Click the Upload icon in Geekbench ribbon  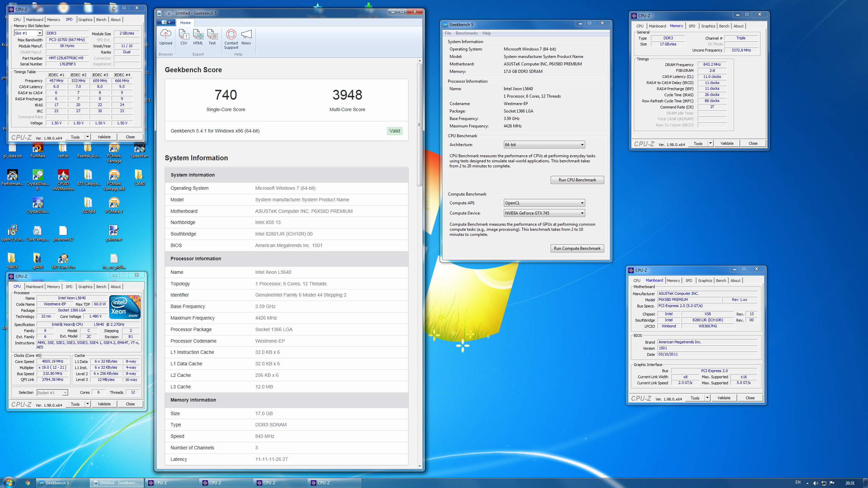click(x=165, y=37)
